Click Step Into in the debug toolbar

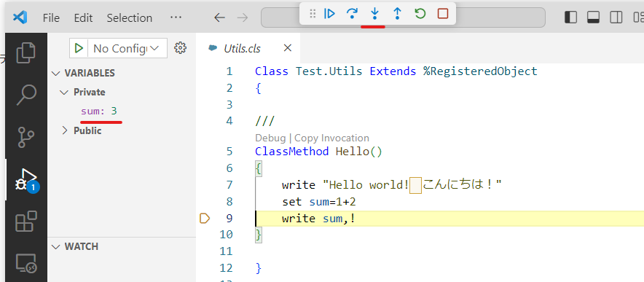[374, 14]
